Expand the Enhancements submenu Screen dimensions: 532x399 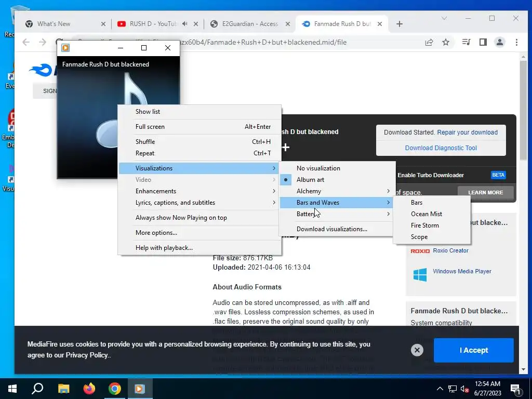point(199,191)
